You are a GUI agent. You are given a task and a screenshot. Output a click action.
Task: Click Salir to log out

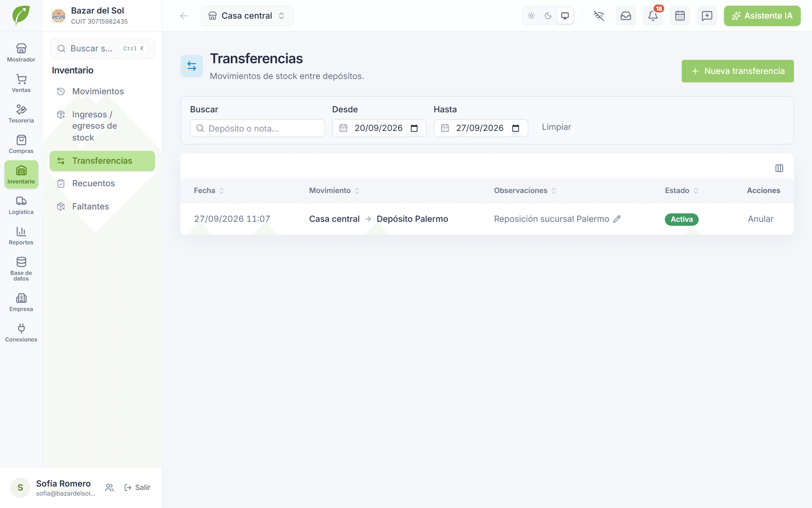click(138, 487)
